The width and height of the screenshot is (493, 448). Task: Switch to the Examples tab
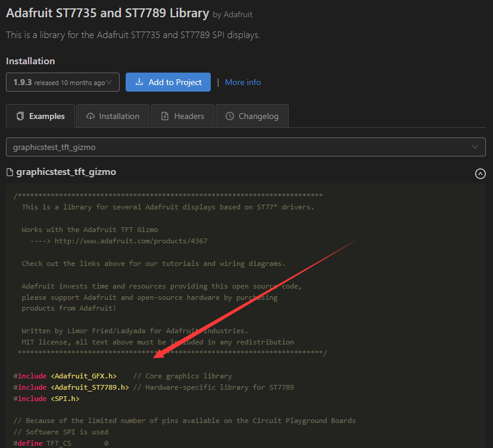tap(40, 116)
